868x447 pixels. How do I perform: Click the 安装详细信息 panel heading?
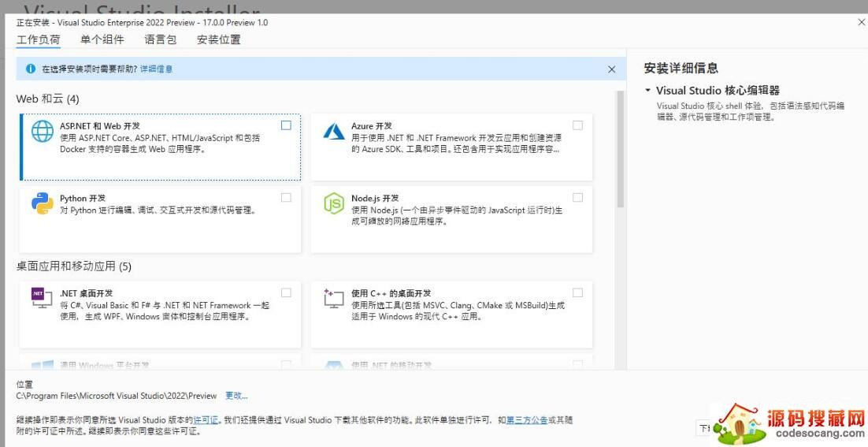click(x=681, y=68)
